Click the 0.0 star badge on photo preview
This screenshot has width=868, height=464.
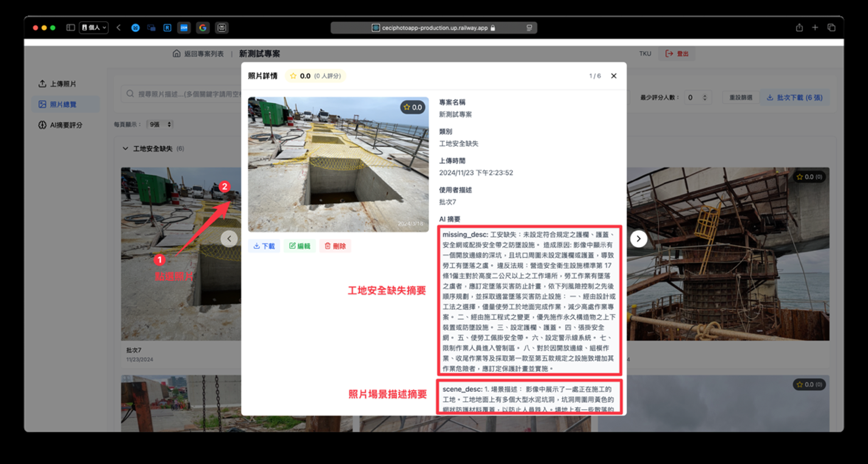[413, 107]
